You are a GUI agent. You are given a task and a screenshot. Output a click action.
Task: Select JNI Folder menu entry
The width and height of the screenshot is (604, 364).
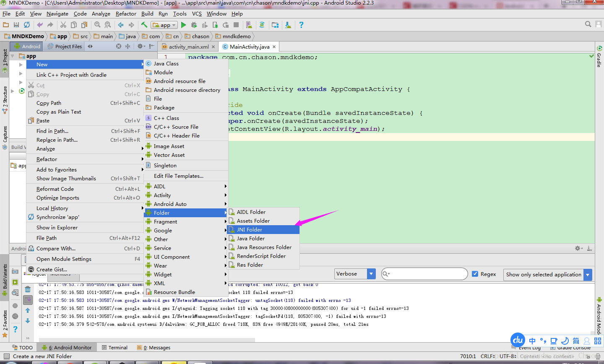(263, 229)
